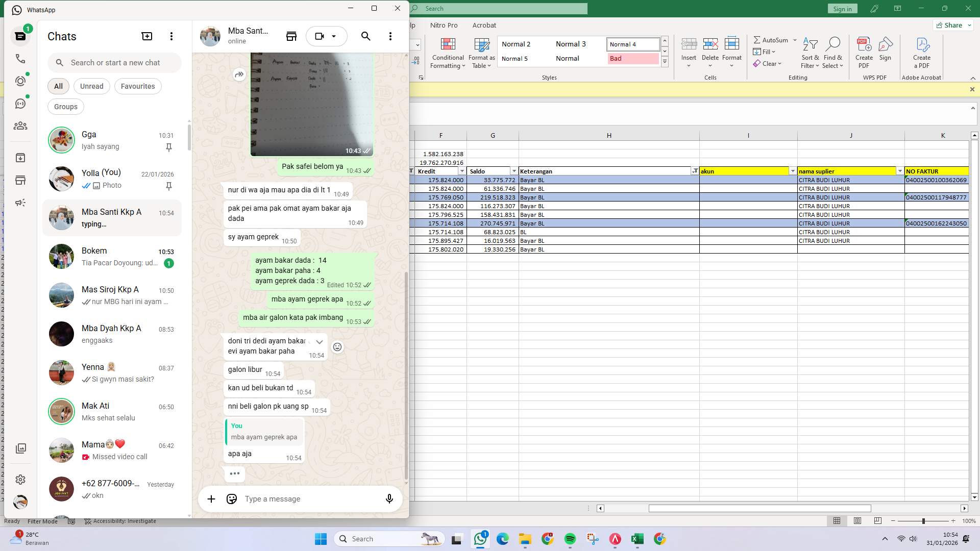
Task: Open WhatsApp Calls tab in sidebar
Action: [20, 59]
